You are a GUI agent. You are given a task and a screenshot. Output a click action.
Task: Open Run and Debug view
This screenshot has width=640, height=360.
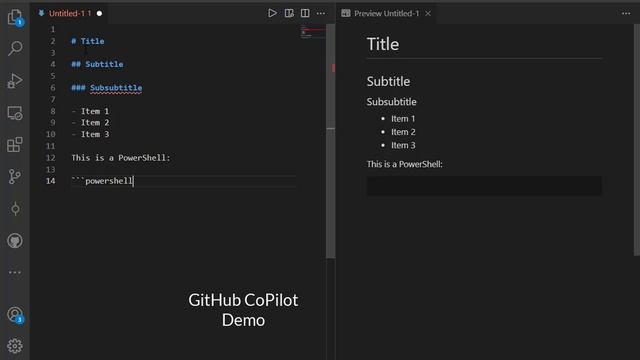(15, 80)
